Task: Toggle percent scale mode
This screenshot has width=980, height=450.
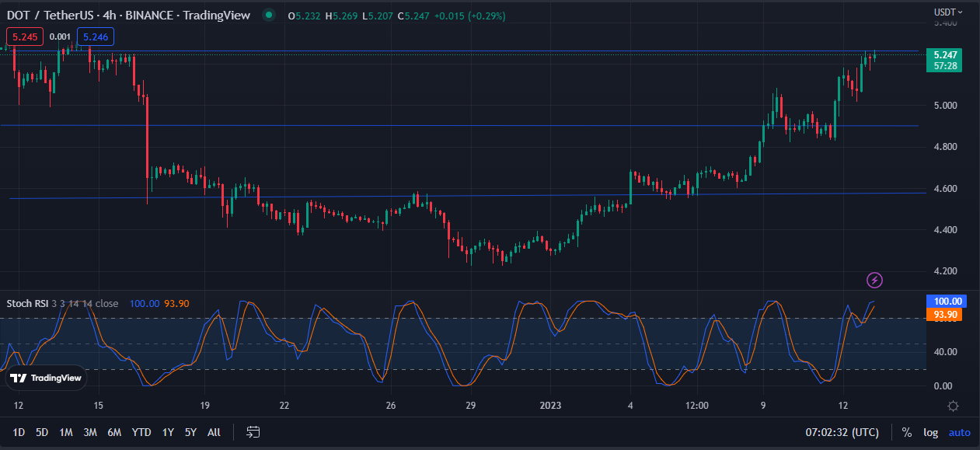Action: (907, 432)
